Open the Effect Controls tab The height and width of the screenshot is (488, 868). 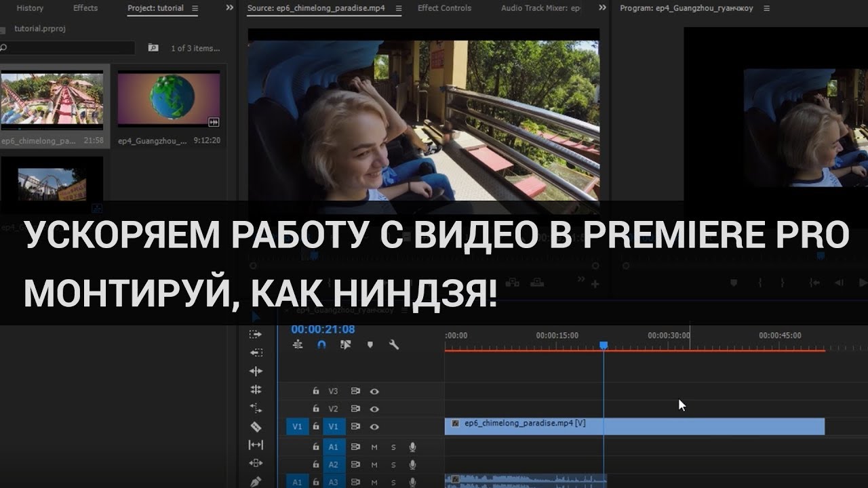point(444,8)
